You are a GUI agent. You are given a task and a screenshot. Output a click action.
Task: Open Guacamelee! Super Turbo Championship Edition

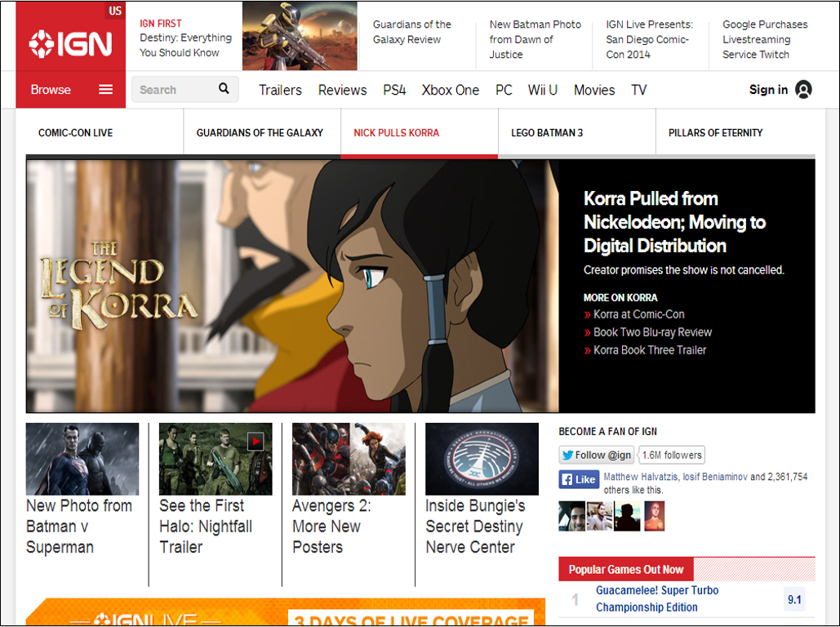(657, 598)
